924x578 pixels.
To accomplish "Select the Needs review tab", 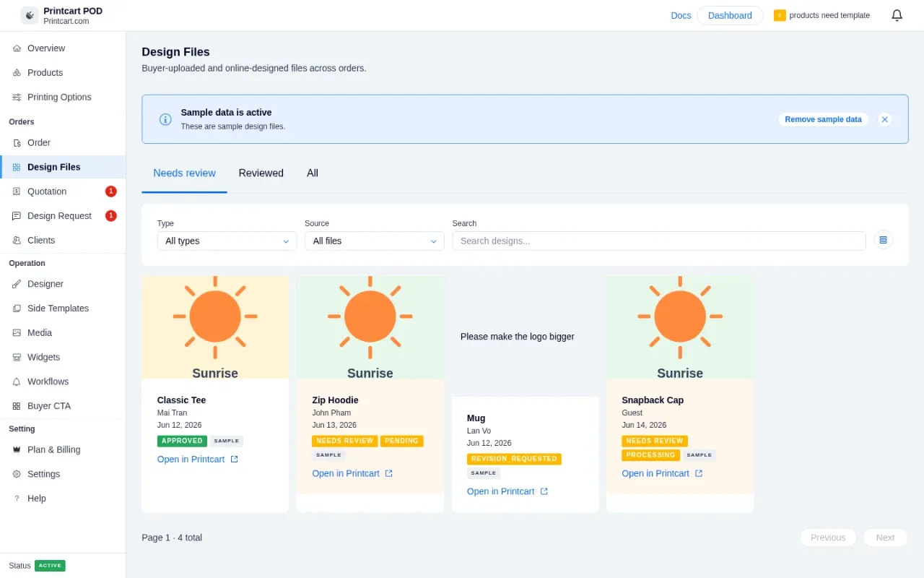I will (184, 173).
